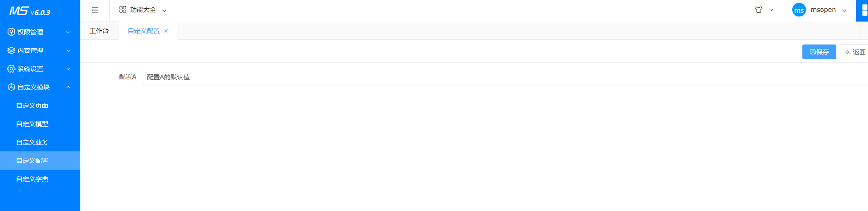Image resolution: width=868 pixels, height=211 pixels.
Task: Click the 保存 button
Action: 819,52
